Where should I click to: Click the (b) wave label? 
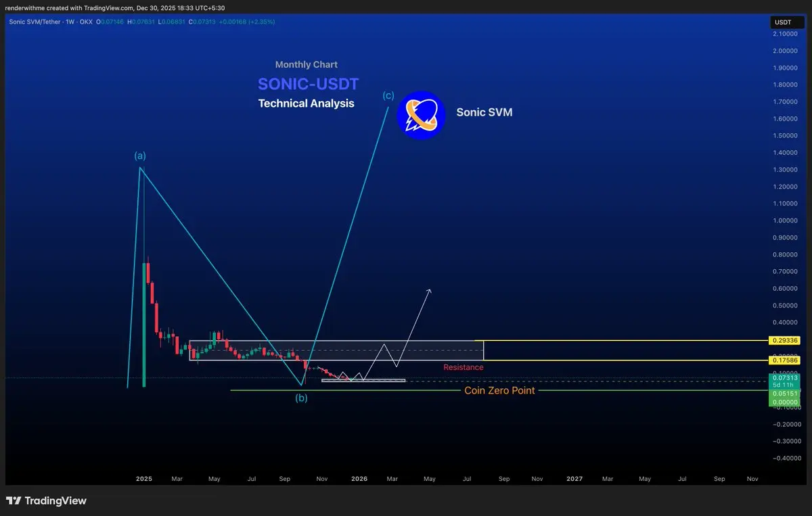tap(301, 398)
